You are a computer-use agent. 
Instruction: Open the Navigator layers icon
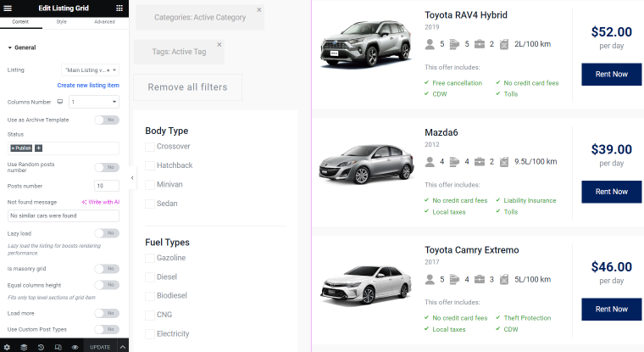tap(24, 347)
